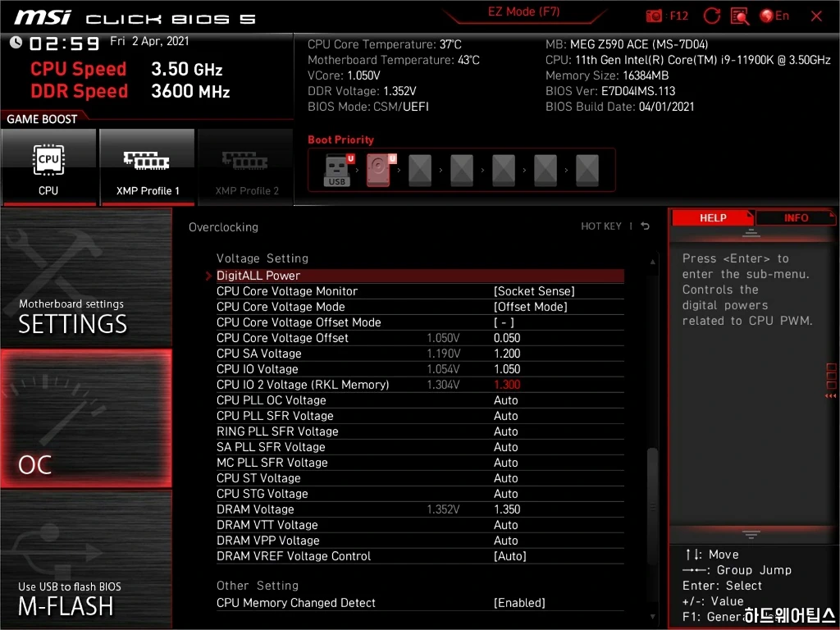Enable XMP Profile 1
Viewport: 840px width, 630px height.
click(x=147, y=167)
